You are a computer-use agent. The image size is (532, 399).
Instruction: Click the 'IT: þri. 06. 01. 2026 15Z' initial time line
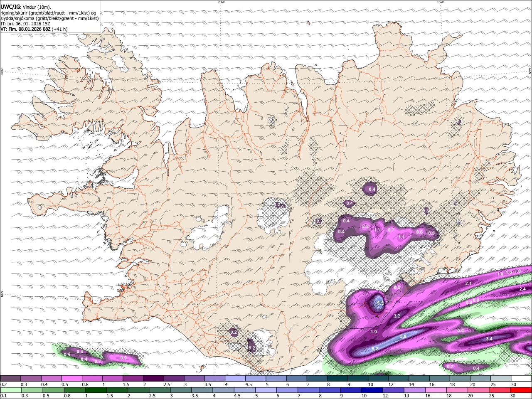[x=25, y=24]
